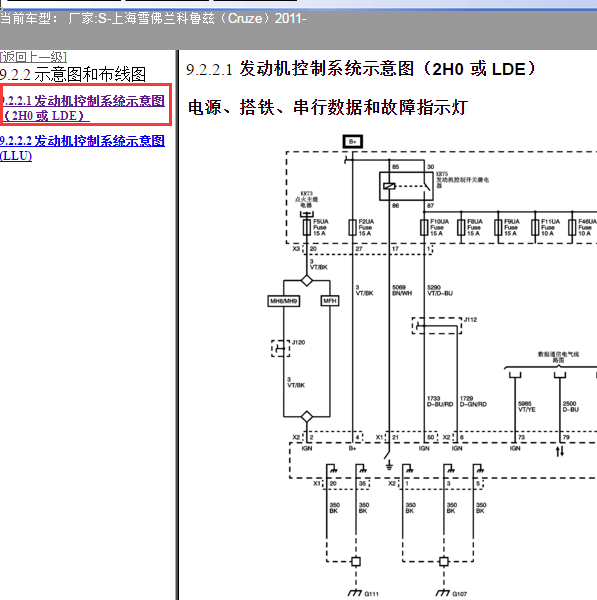Click the F10UA Fuse 15 A label

[x=439, y=227]
